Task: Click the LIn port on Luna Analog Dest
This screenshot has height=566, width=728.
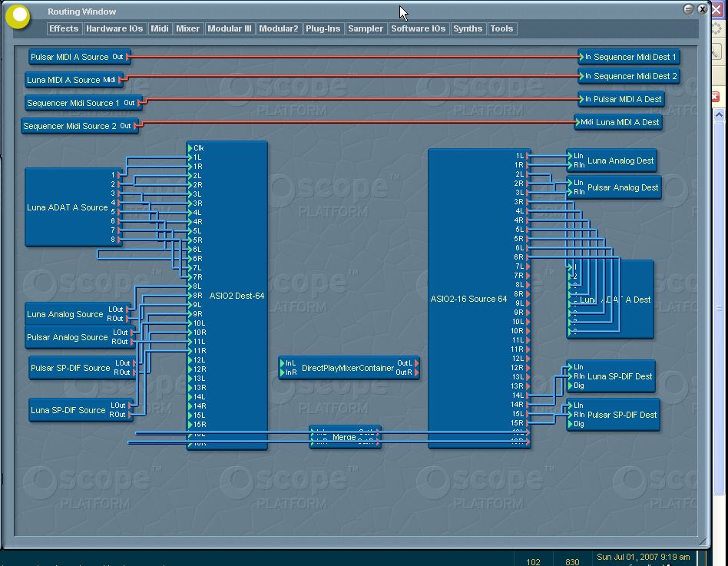Action: pyautogui.click(x=570, y=156)
